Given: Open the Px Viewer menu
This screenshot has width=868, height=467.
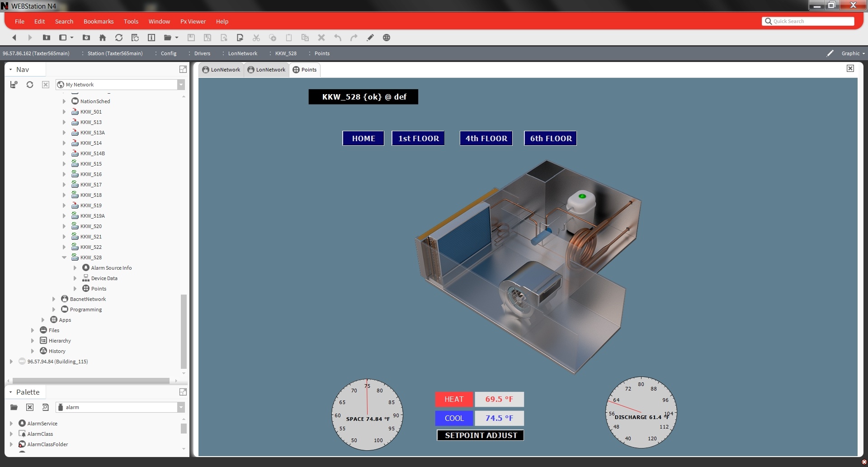Looking at the screenshot, I should (193, 21).
